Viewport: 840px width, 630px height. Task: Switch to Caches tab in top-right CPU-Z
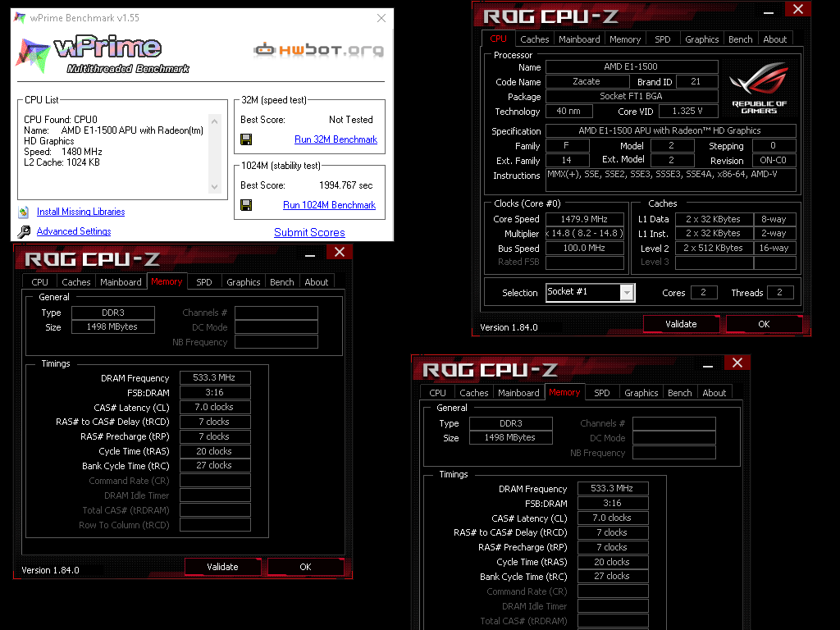[535, 39]
